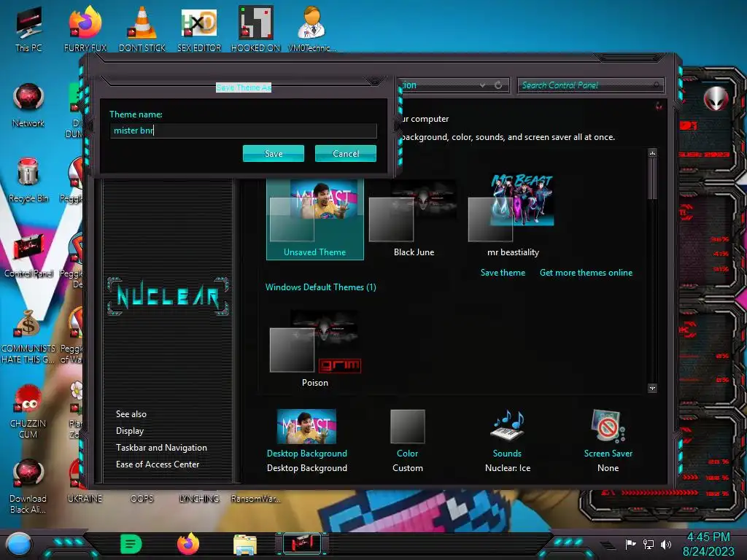Select the UKRAINE desktop icon label

pos(85,499)
